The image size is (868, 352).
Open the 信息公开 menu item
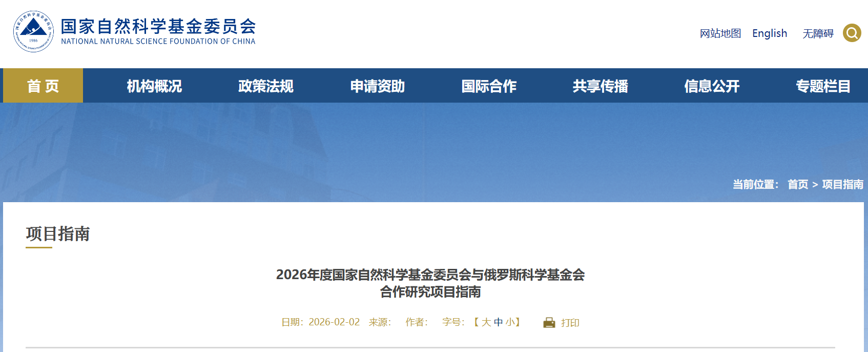(712, 86)
